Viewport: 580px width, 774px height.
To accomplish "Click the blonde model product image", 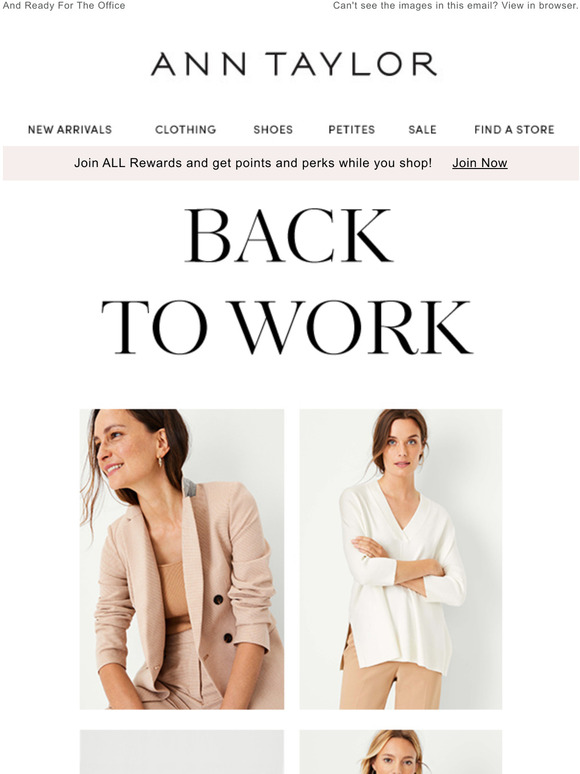I will pyautogui.click(x=401, y=752).
